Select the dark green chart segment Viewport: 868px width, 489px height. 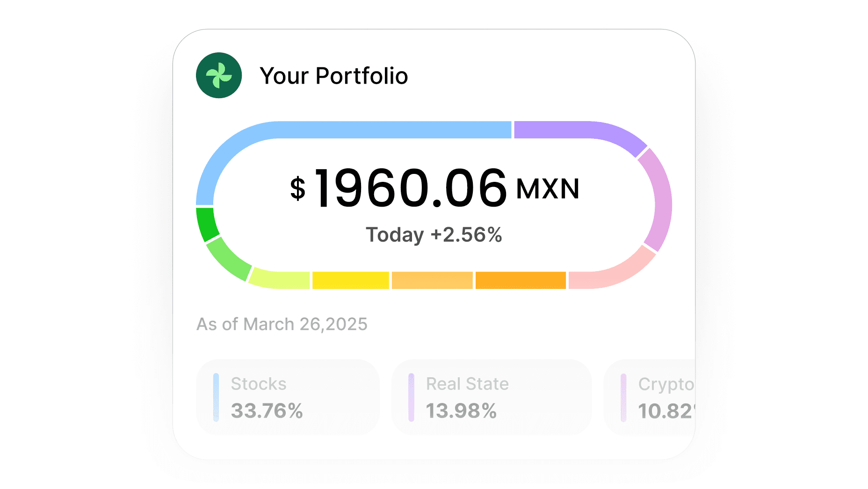(x=206, y=224)
